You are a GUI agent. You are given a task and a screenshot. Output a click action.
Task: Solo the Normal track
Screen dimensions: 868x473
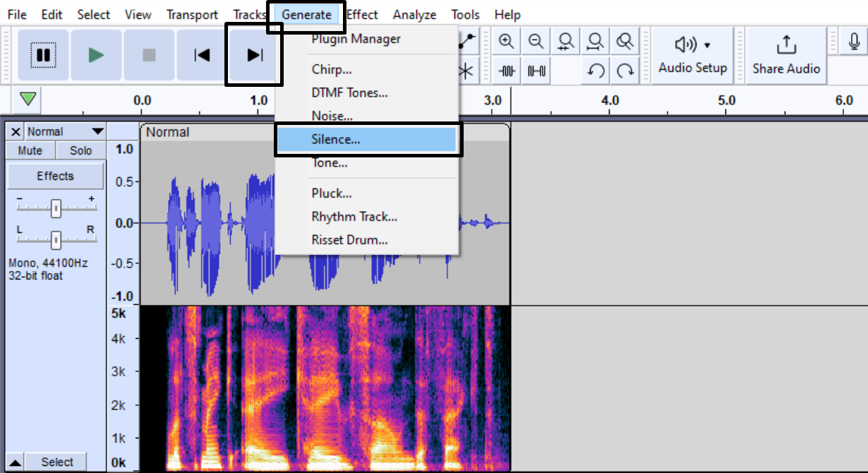(x=79, y=150)
